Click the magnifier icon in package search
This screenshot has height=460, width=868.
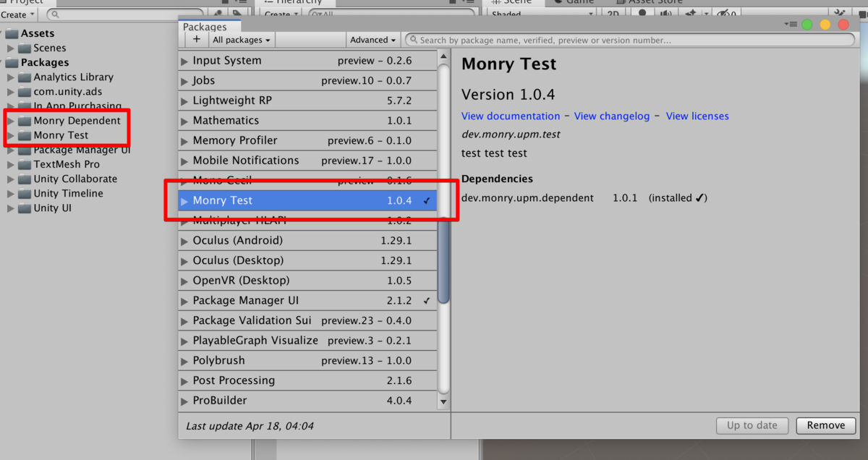click(412, 41)
